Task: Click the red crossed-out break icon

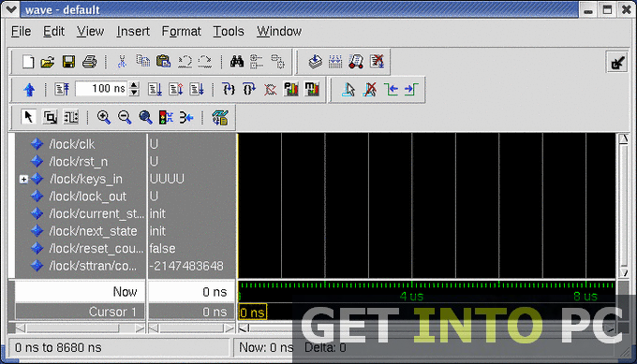Action: tap(270, 89)
